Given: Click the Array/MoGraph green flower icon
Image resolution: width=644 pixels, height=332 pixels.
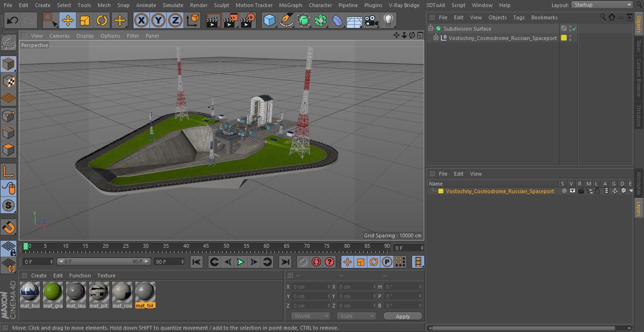Looking at the screenshot, I should tap(321, 20).
